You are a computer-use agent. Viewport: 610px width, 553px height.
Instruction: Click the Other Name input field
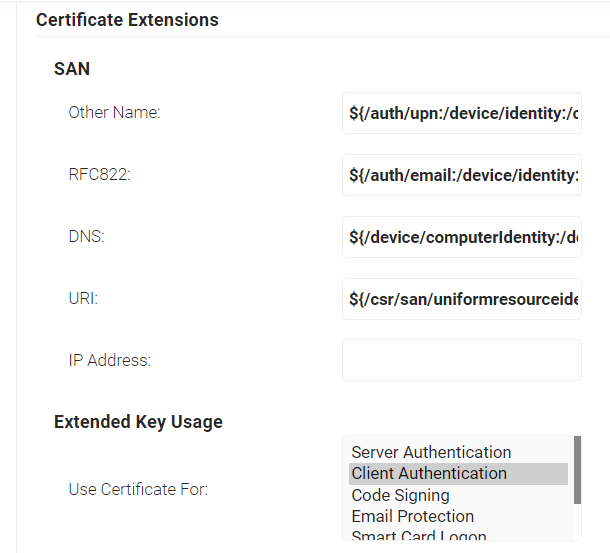pyautogui.click(x=461, y=113)
